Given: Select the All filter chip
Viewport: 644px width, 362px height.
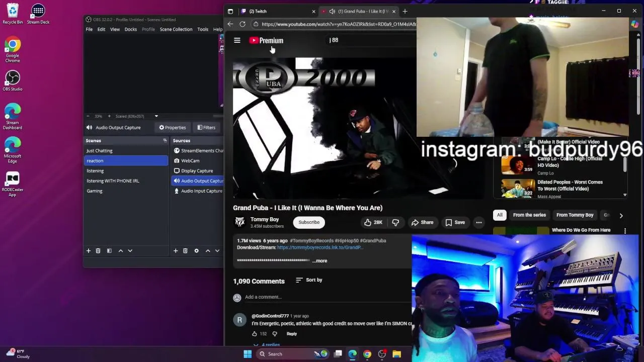Looking at the screenshot, I should pyautogui.click(x=500, y=215).
